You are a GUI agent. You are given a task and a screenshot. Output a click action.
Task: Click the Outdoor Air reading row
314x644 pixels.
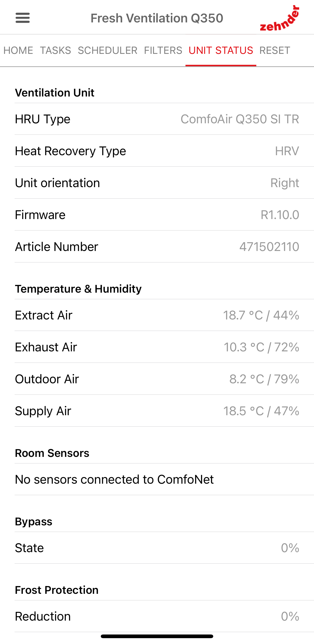157,379
